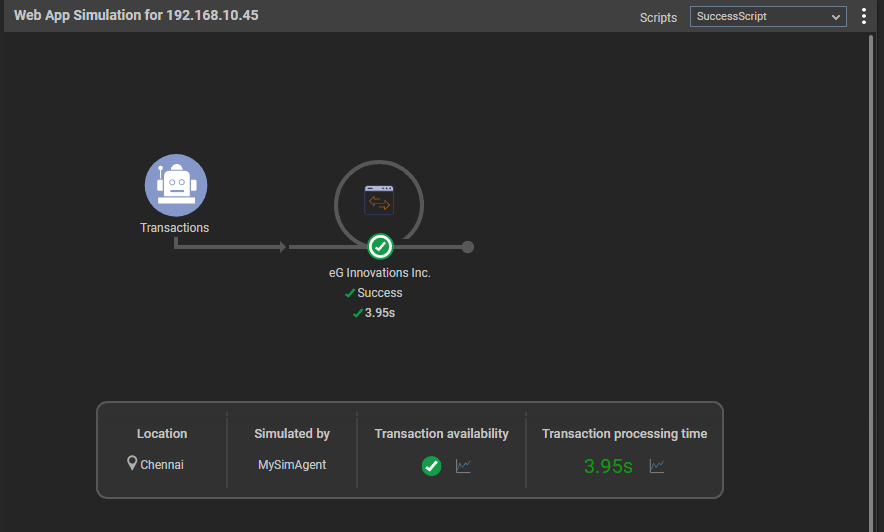Click the eG Innovations Inc. label
This screenshot has height=532, width=884.
coord(379,273)
